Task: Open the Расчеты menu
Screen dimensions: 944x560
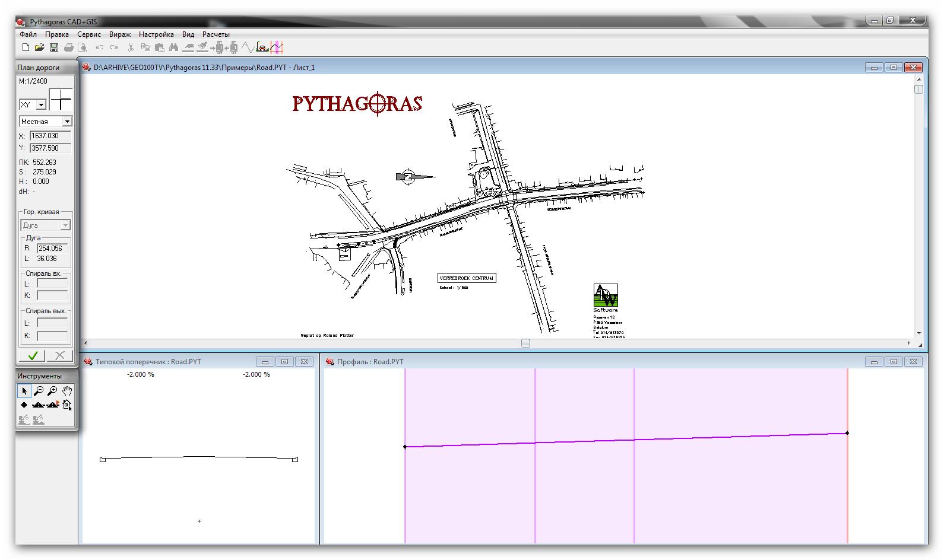Action: tap(216, 34)
